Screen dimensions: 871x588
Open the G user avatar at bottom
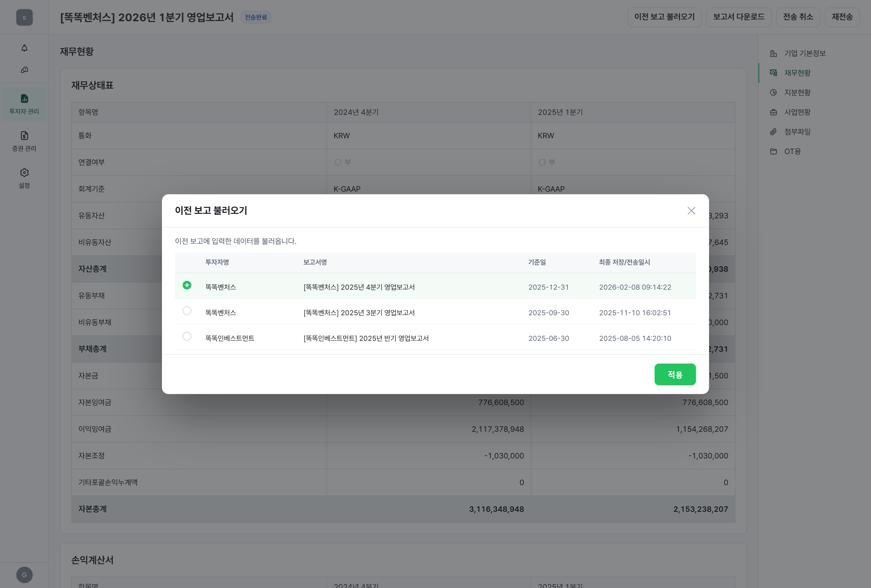tap(24, 575)
